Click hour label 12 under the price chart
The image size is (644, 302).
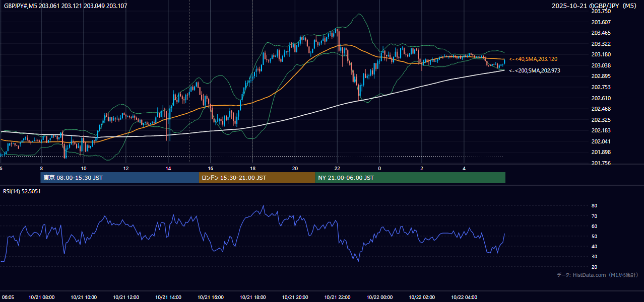pyautogui.click(x=126, y=169)
